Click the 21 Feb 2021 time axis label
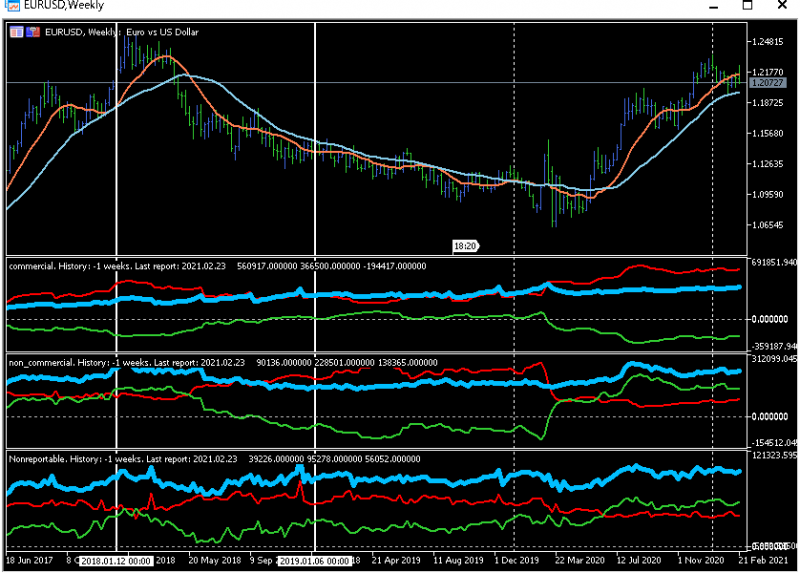This screenshot has height=573, width=800. pos(763,560)
